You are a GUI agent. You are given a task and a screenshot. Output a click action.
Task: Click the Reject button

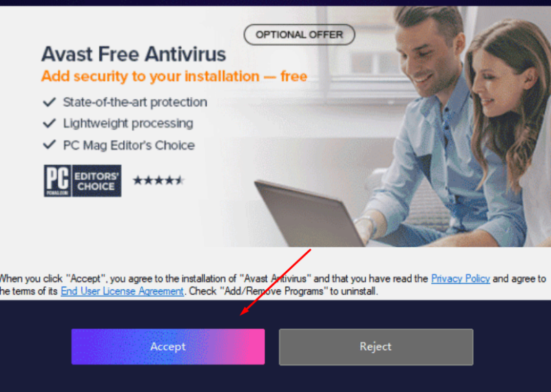(376, 347)
